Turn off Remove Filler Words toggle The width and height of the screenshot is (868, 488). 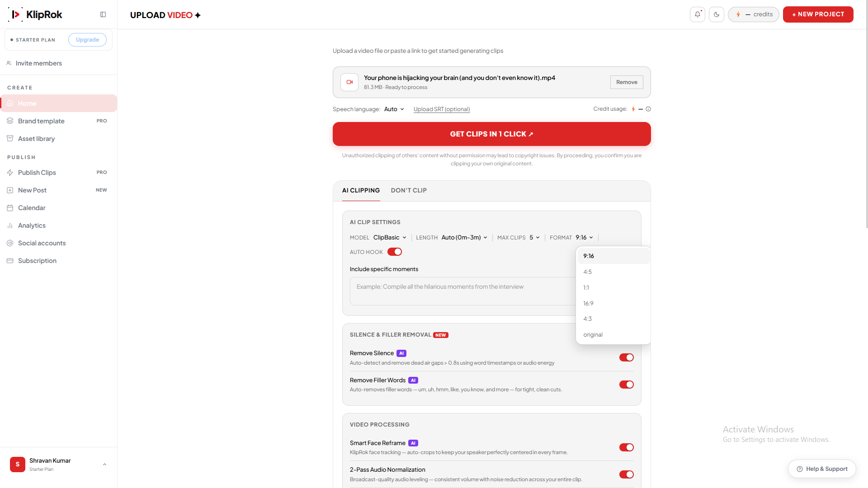(x=627, y=385)
